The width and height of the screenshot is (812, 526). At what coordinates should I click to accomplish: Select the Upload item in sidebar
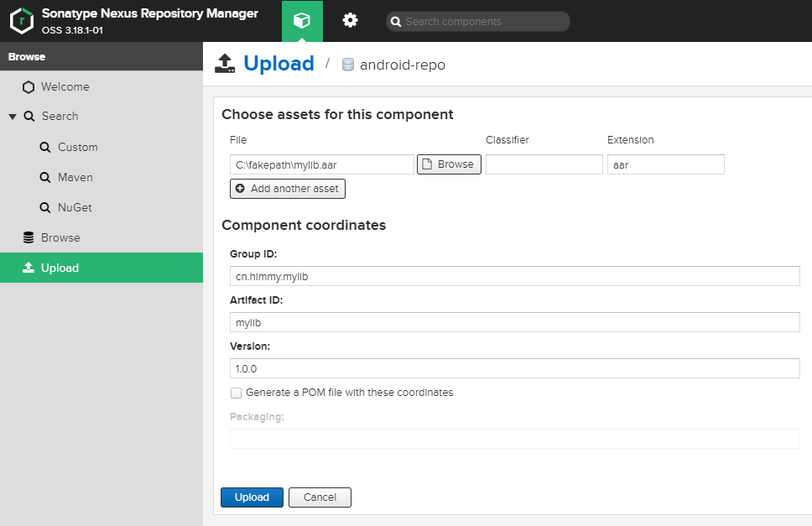pos(101,268)
